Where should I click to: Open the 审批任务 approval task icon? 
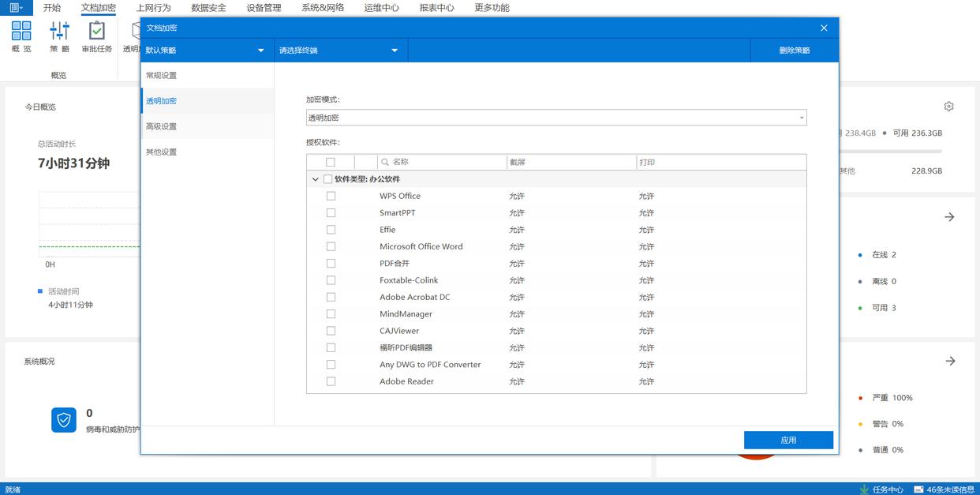[97, 32]
